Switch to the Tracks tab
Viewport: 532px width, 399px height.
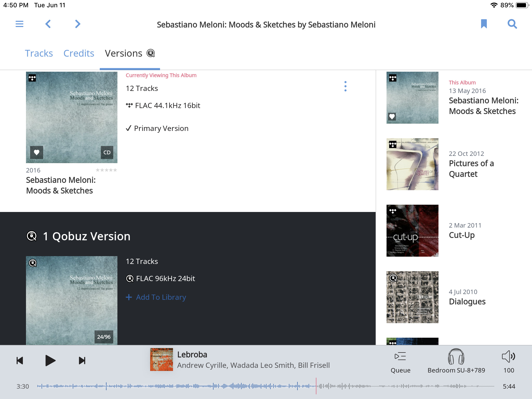click(x=39, y=53)
